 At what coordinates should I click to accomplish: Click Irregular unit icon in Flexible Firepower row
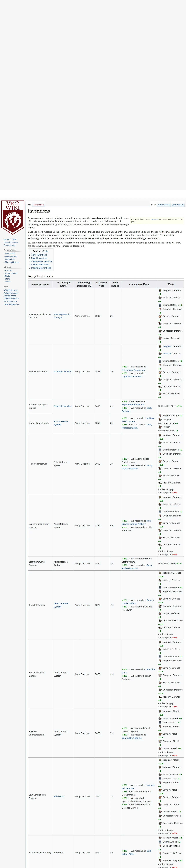(x=160, y=435)
